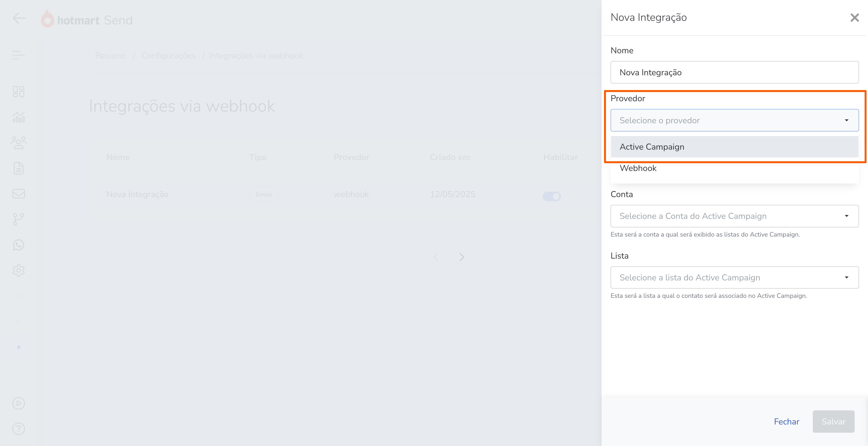
Task: Go to Resumo breadcrumb
Action: [x=110, y=56]
